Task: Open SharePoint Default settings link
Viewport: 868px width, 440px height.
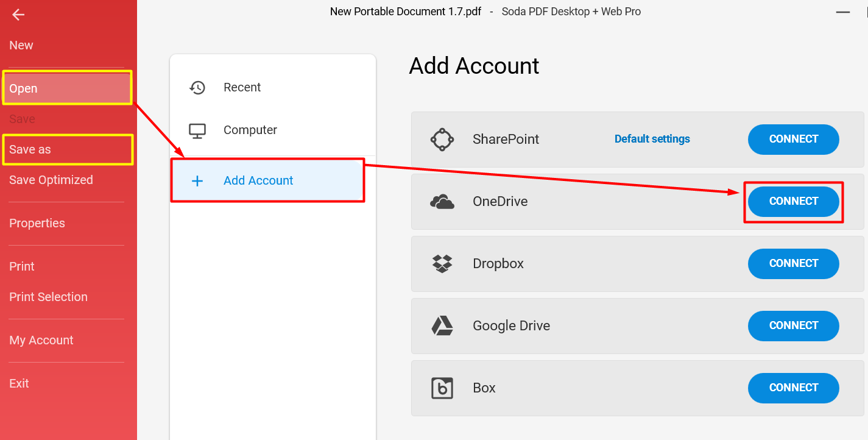Action: [652, 139]
